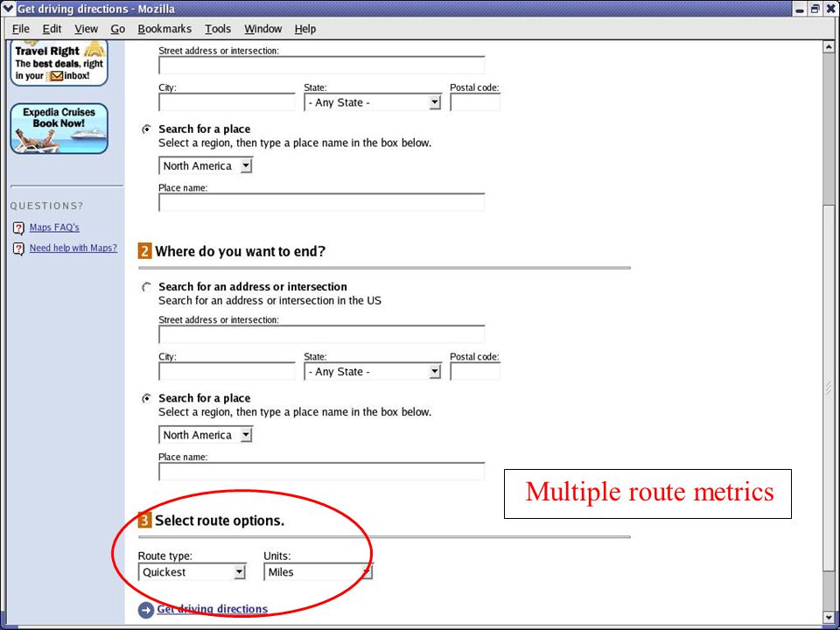
Task: Click the start Place name field
Action: coord(321,202)
